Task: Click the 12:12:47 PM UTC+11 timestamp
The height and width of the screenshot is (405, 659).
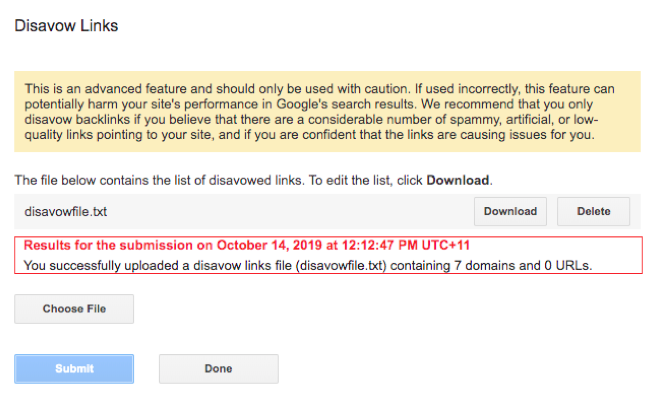Action: click(x=399, y=245)
